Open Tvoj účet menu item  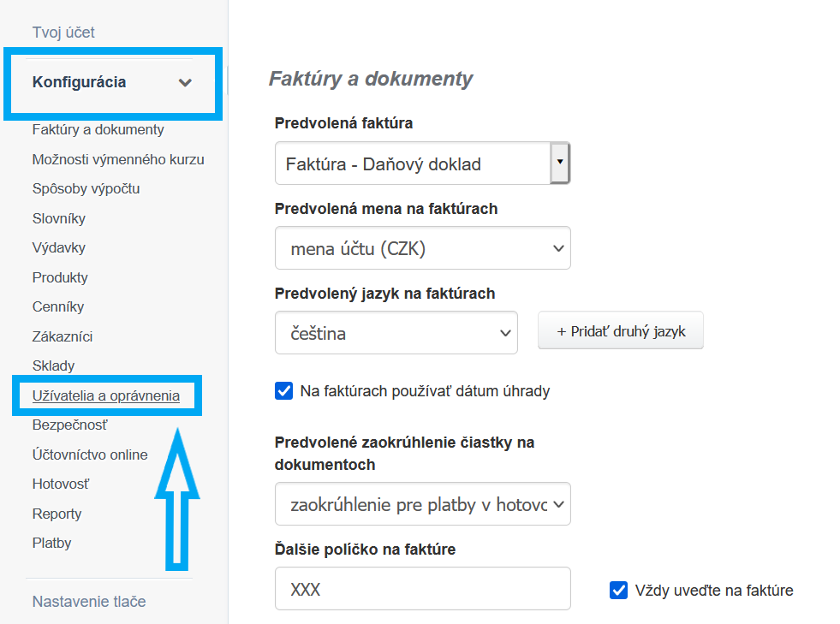63,33
